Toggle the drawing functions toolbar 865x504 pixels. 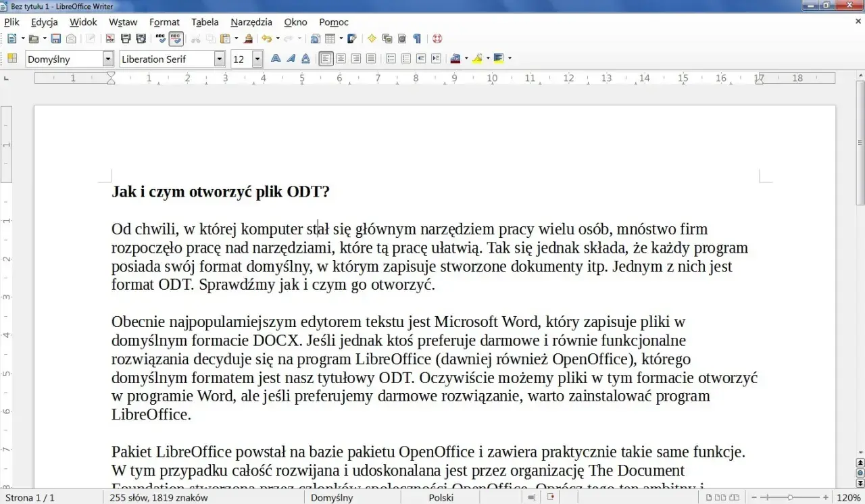click(x=351, y=39)
